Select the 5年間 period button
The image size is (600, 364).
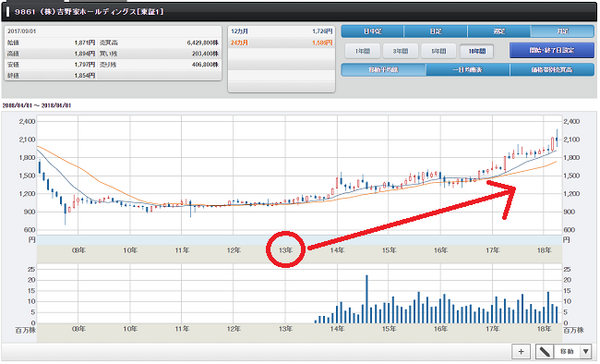(439, 51)
